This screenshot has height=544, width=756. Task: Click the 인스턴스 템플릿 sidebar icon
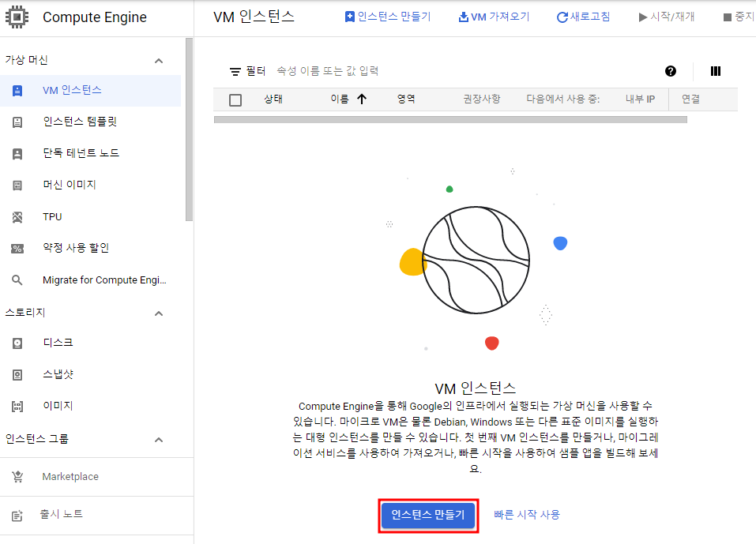(x=17, y=122)
